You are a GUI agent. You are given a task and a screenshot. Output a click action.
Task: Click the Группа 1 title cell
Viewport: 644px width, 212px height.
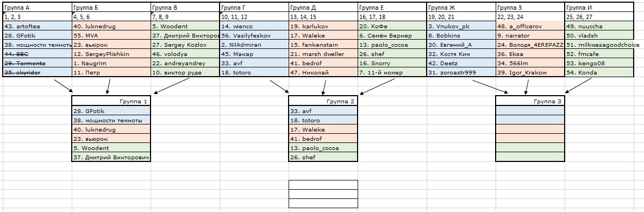(x=111, y=101)
